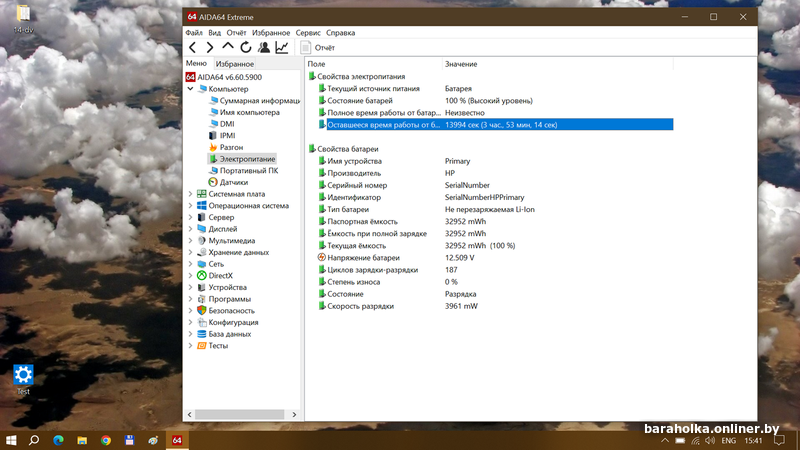Viewport: 800px width, 450px height.
Task: Click the volume tray icon
Action: pyautogui.click(x=710, y=441)
